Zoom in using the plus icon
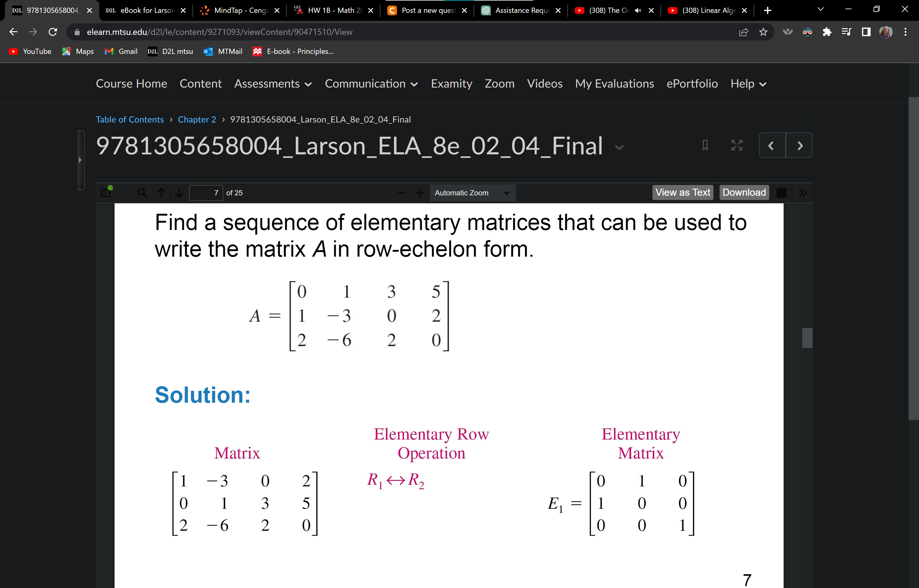Image resolution: width=919 pixels, height=588 pixels. pyautogui.click(x=419, y=192)
